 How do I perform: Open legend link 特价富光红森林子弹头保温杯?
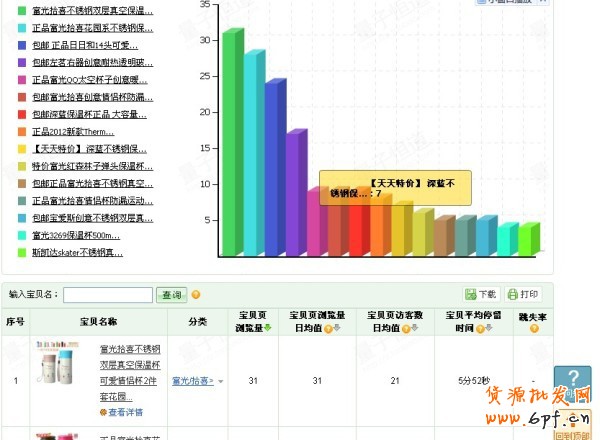(x=92, y=166)
